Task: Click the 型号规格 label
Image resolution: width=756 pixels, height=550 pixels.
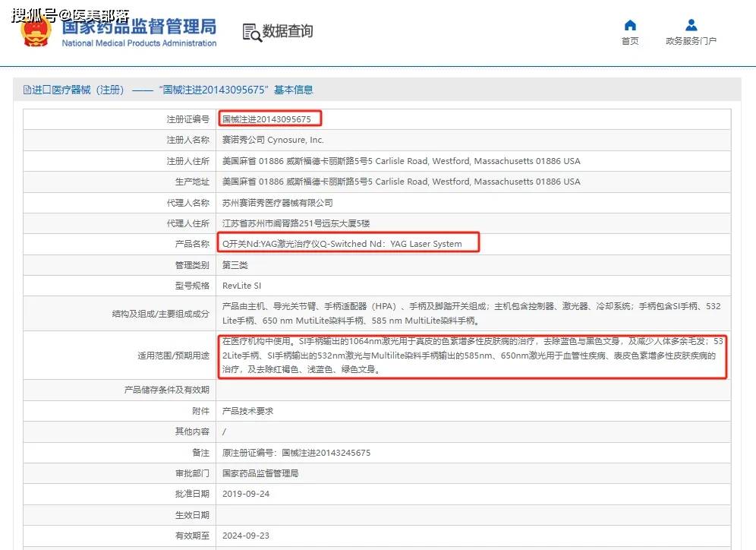Action: (192, 286)
